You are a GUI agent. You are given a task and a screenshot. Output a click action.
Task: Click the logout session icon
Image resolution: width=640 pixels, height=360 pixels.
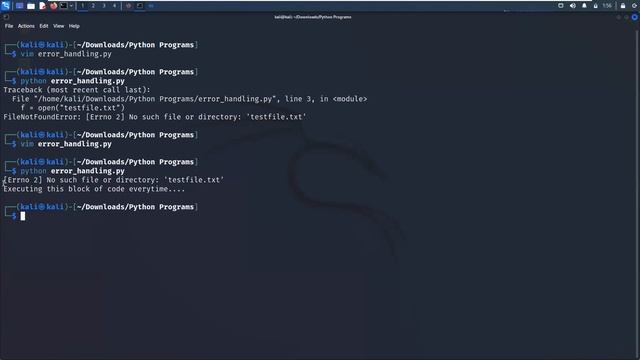coord(635,6)
